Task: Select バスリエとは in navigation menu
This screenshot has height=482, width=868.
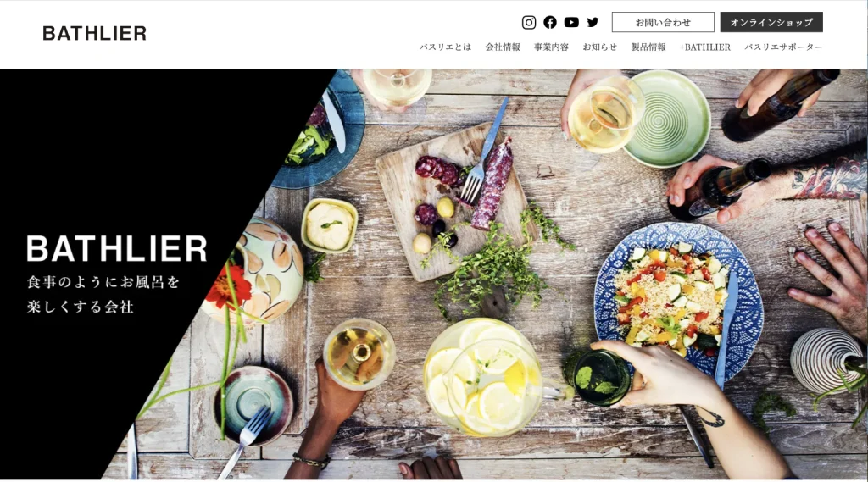Action: pyautogui.click(x=445, y=47)
